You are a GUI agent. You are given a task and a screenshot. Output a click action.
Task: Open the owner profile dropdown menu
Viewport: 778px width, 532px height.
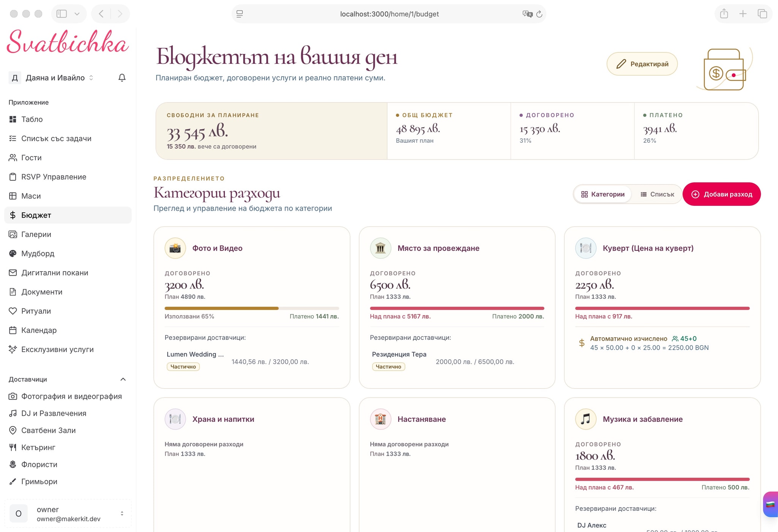(68, 514)
